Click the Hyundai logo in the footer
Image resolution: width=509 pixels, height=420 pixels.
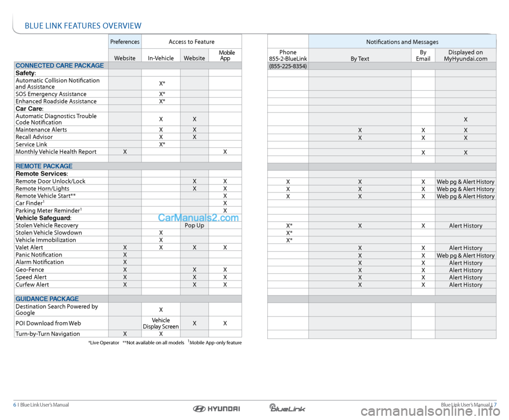[216, 408]
